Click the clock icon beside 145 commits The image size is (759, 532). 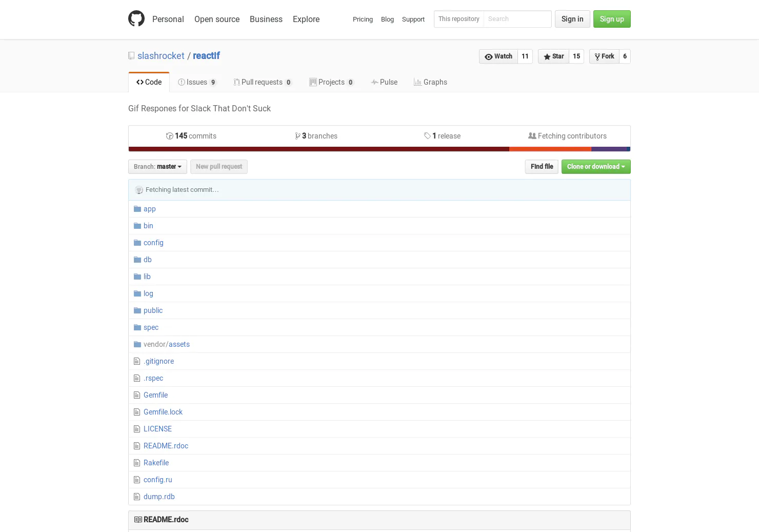(169, 136)
